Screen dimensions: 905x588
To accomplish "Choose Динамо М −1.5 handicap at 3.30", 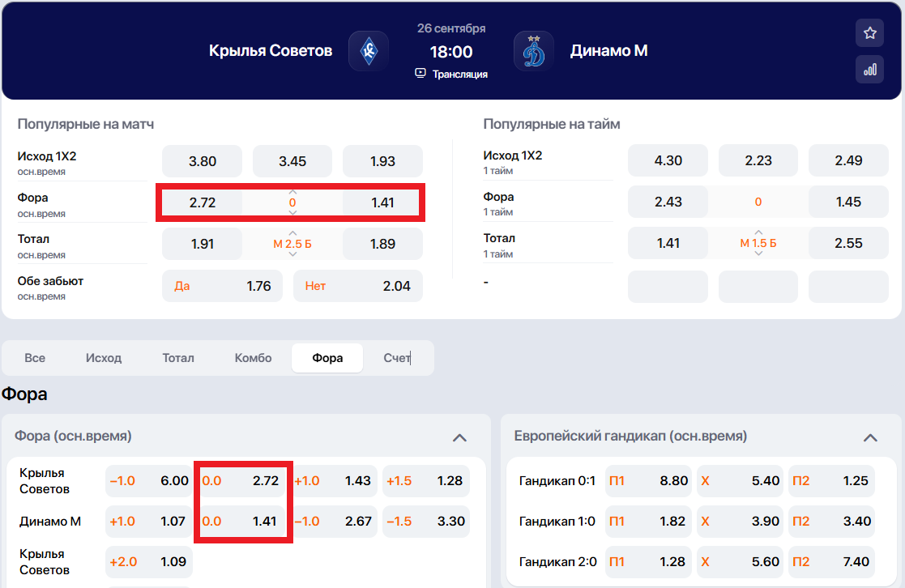I will point(425,522).
